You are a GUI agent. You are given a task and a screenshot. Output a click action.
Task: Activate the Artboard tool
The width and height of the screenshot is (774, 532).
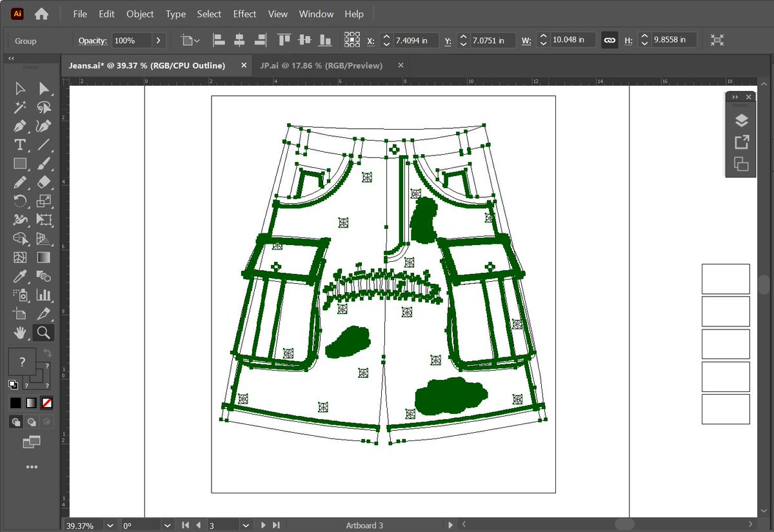(20, 314)
